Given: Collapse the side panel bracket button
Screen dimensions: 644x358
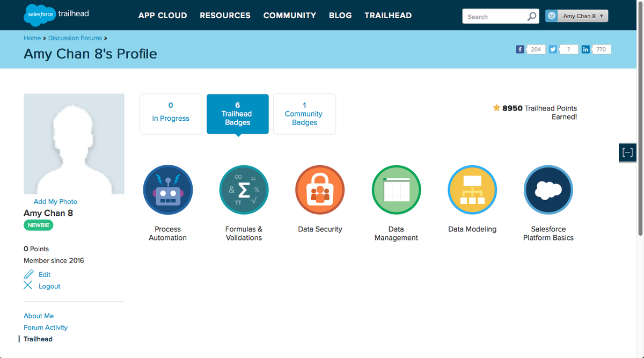Looking at the screenshot, I should (627, 152).
